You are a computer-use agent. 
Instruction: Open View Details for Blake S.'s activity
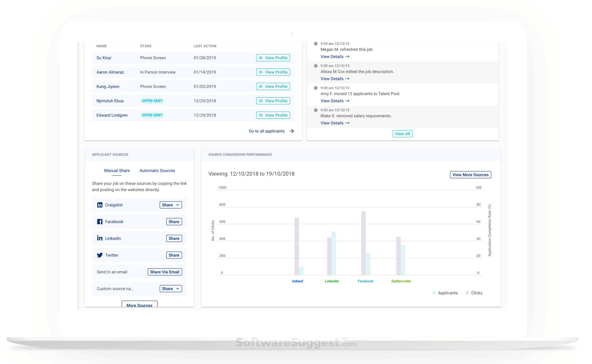(335, 123)
